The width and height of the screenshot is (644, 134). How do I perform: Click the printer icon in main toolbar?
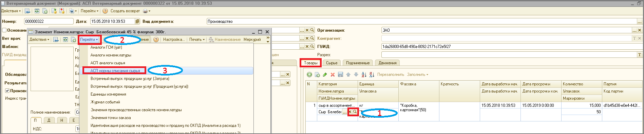point(145,11)
